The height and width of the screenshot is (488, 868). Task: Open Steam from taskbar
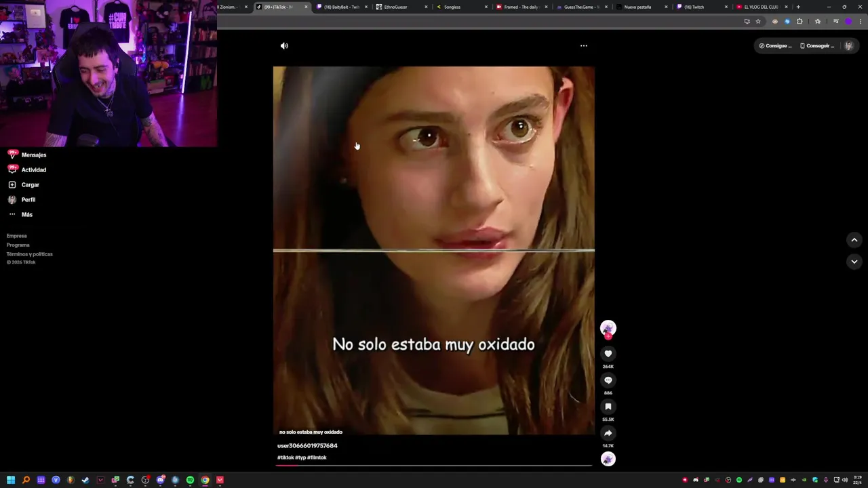coord(85,480)
